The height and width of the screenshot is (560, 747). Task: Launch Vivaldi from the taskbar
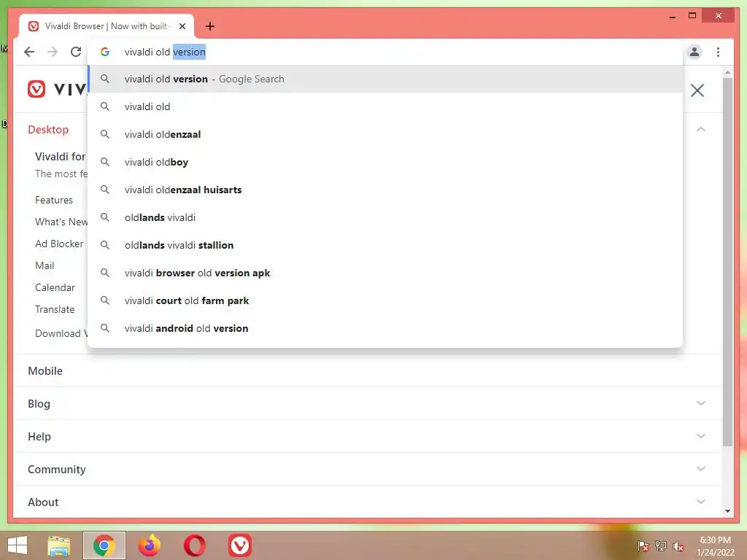239,545
